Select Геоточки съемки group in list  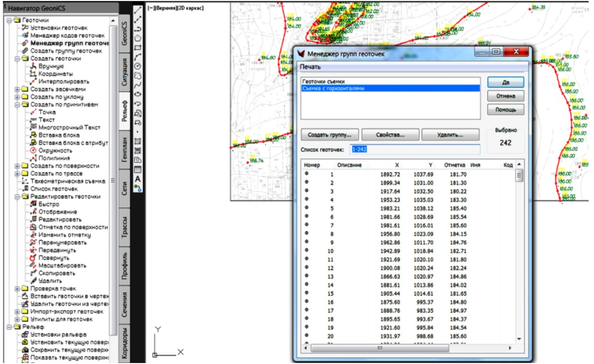(390, 81)
